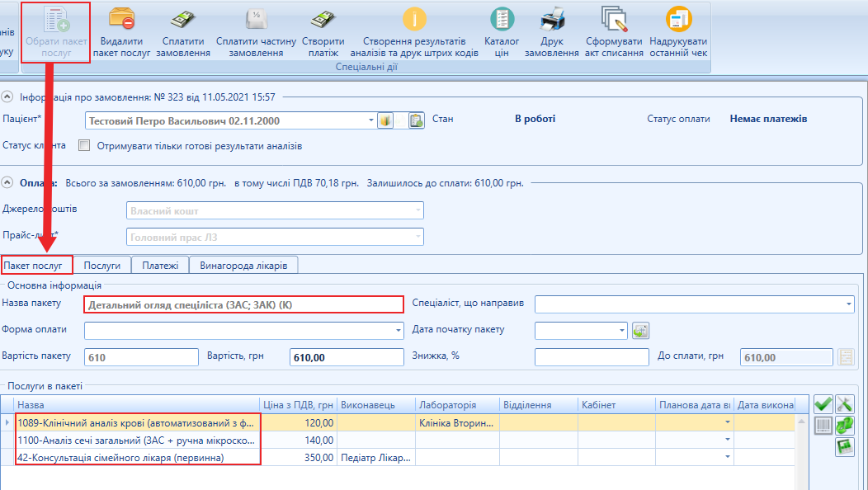Viewport: 868px width, 490px height.
Task: Click the barcode icon beside services table
Action: [823, 426]
